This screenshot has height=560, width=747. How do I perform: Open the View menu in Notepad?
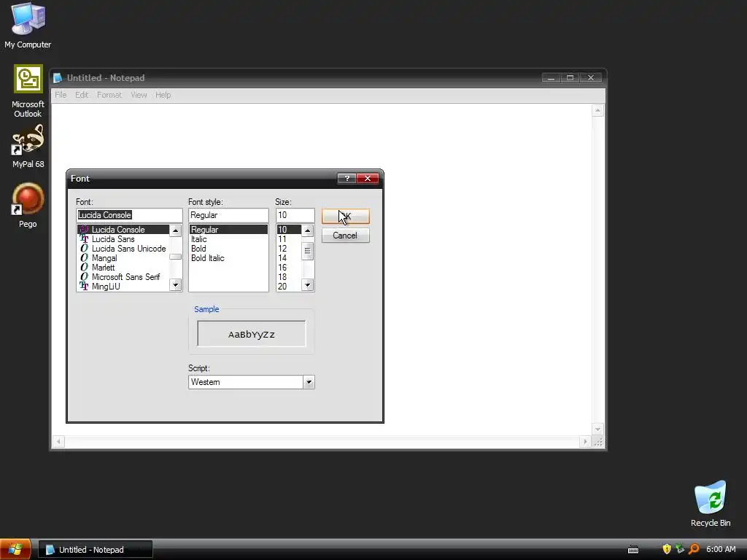click(x=139, y=95)
